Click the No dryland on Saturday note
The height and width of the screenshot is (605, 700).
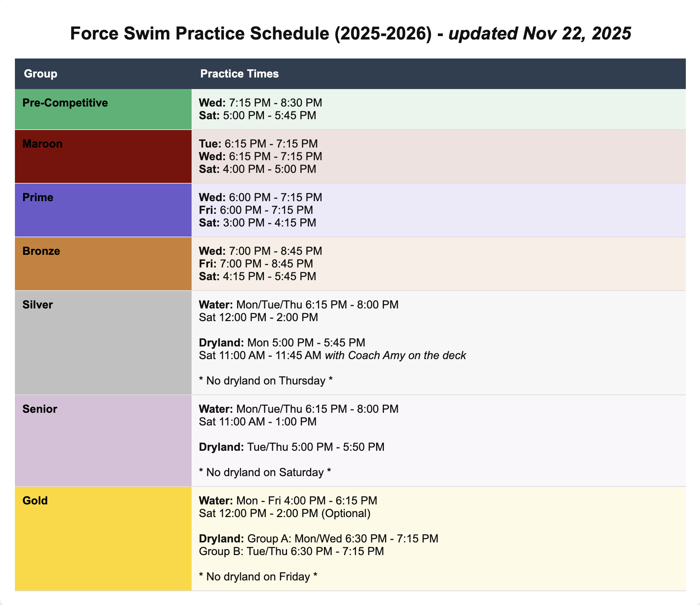[265, 472]
